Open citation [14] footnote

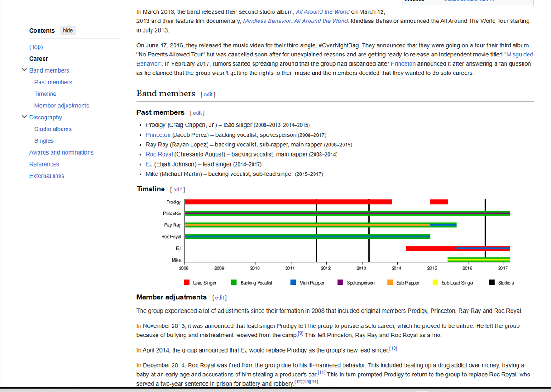pyautogui.click(x=315, y=382)
